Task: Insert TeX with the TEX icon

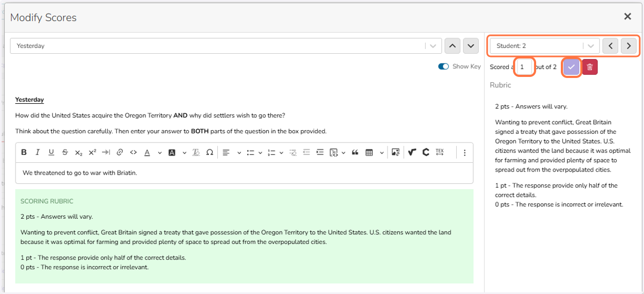Action: pyautogui.click(x=440, y=153)
